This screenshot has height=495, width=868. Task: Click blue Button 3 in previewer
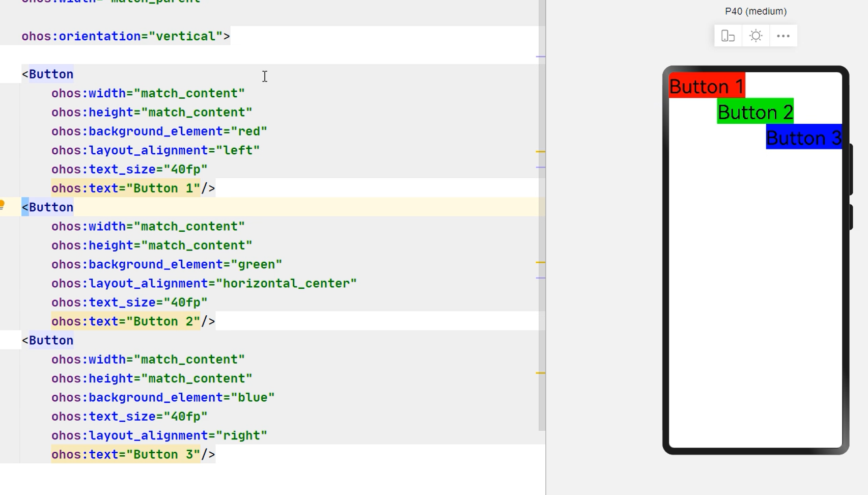click(804, 136)
